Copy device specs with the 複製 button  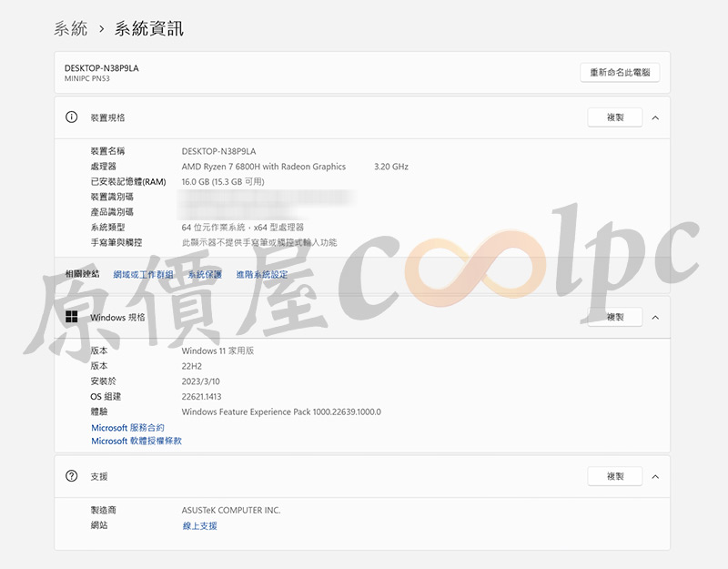click(x=615, y=117)
